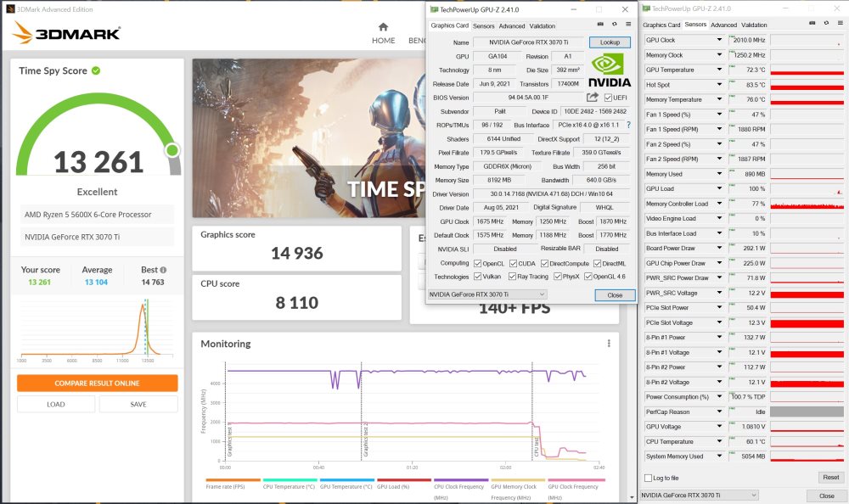Toggle the UEFI checkbox

click(x=608, y=98)
